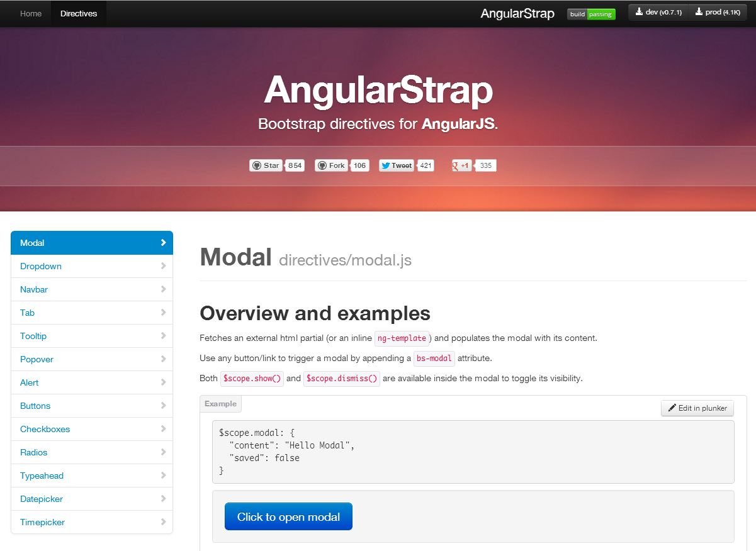
Task: Click the Example label tab
Action: pyautogui.click(x=220, y=404)
